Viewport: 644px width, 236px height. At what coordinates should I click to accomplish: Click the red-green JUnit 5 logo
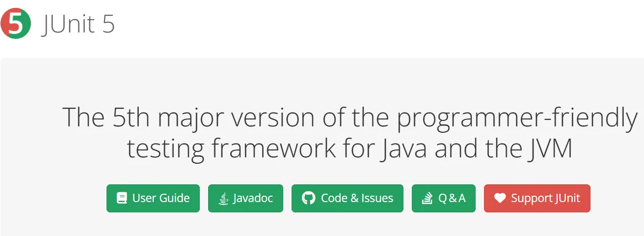pyautogui.click(x=16, y=23)
